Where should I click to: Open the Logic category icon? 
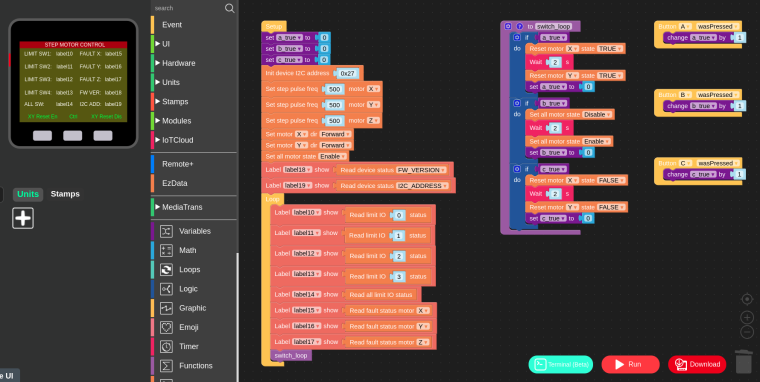[166, 289]
